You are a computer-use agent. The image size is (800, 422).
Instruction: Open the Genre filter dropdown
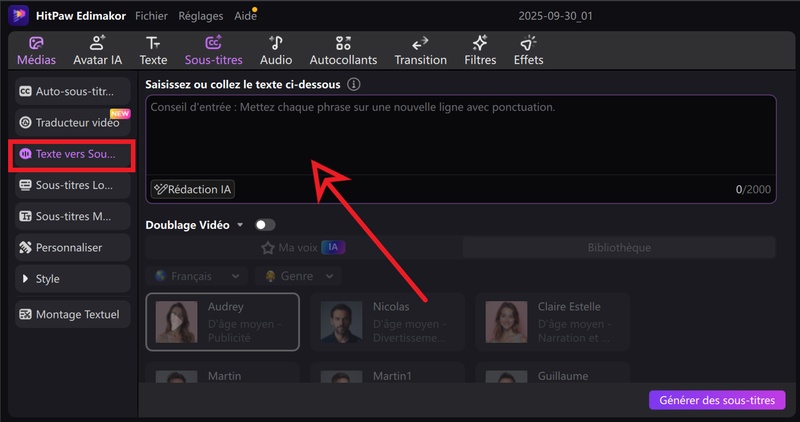298,275
